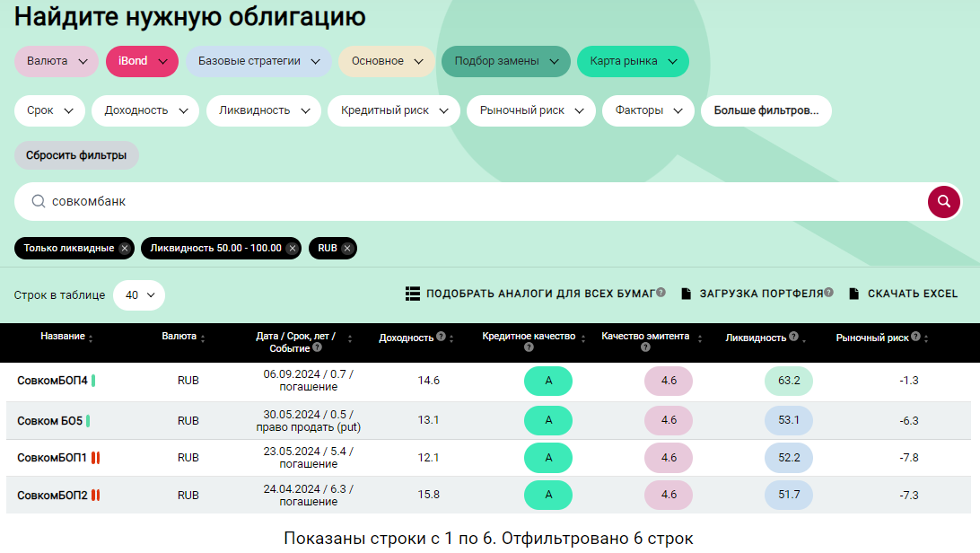Remove the RUB currency filter chip
This screenshot has width=980, height=553.
tap(346, 248)
